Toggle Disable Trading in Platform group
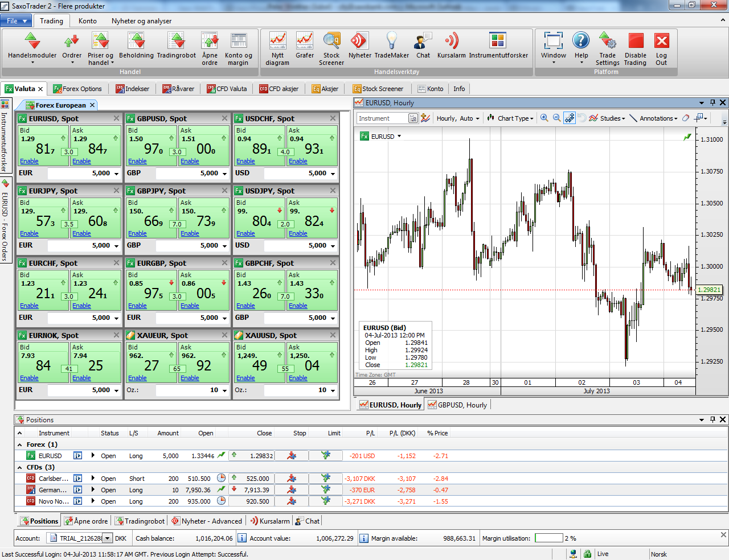This screenshot has height=560, width=729. [636, 48]
